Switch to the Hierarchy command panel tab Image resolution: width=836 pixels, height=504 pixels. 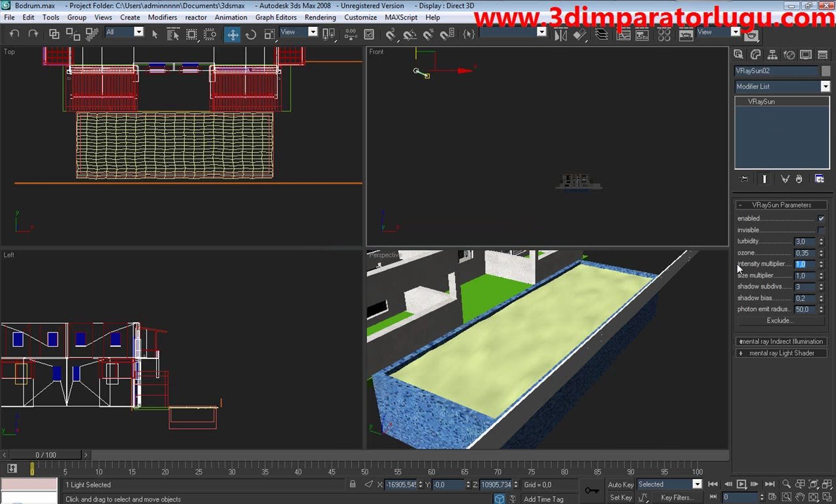pos(772,55)
